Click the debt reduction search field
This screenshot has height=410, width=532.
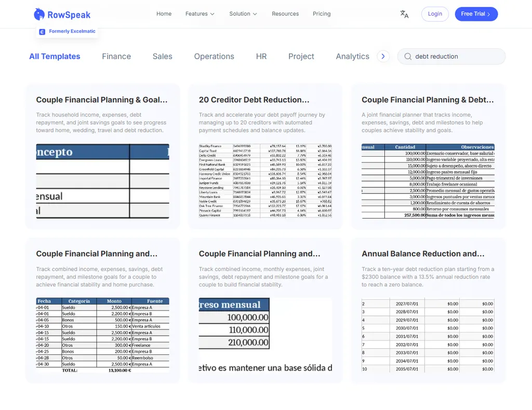[456, 57]
